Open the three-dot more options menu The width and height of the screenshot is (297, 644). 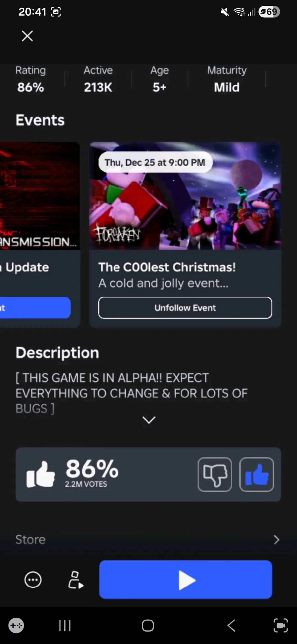33,580
